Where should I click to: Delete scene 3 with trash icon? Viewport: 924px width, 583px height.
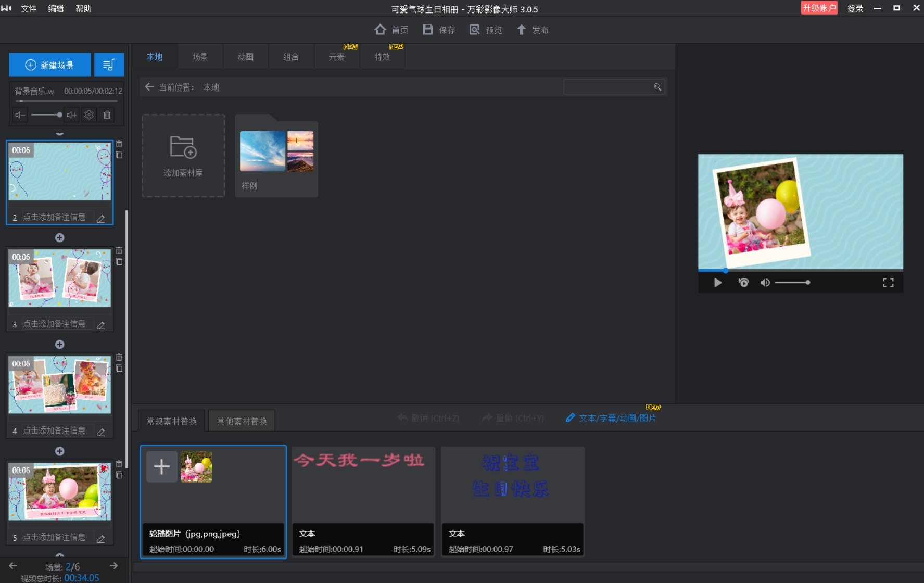tap(119, 250)
